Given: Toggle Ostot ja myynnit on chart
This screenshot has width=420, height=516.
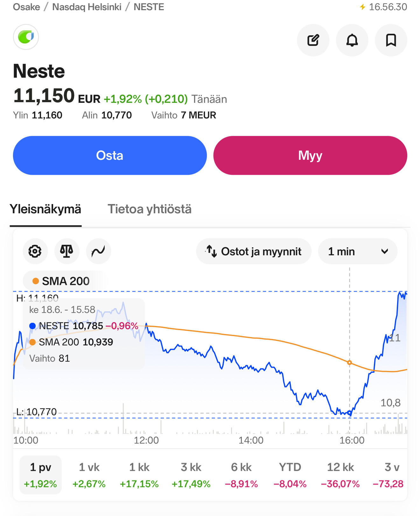Looking at the screenshot, I should (254, 251).
